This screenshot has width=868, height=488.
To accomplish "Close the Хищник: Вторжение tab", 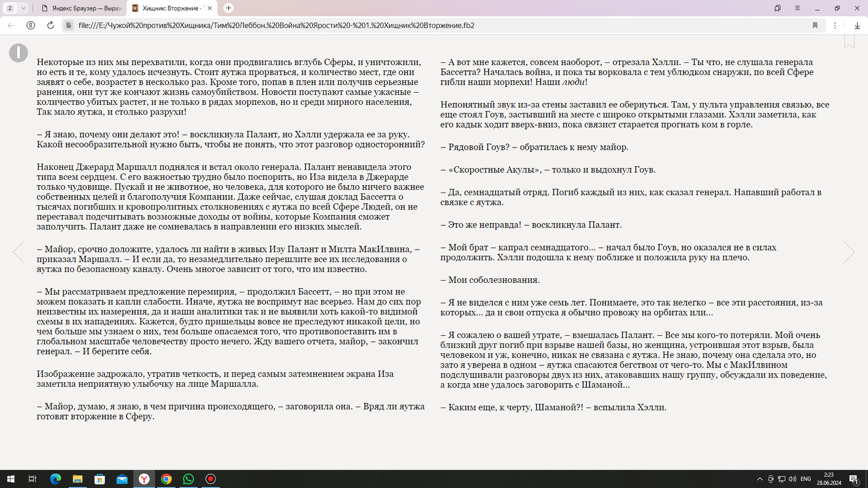I will tap(210, 8).
